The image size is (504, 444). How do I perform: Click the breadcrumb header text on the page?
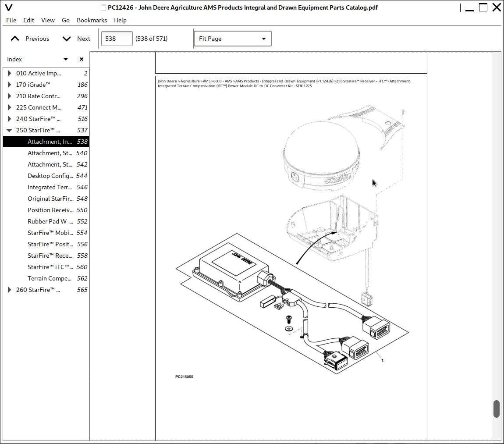tap(284, 84)
